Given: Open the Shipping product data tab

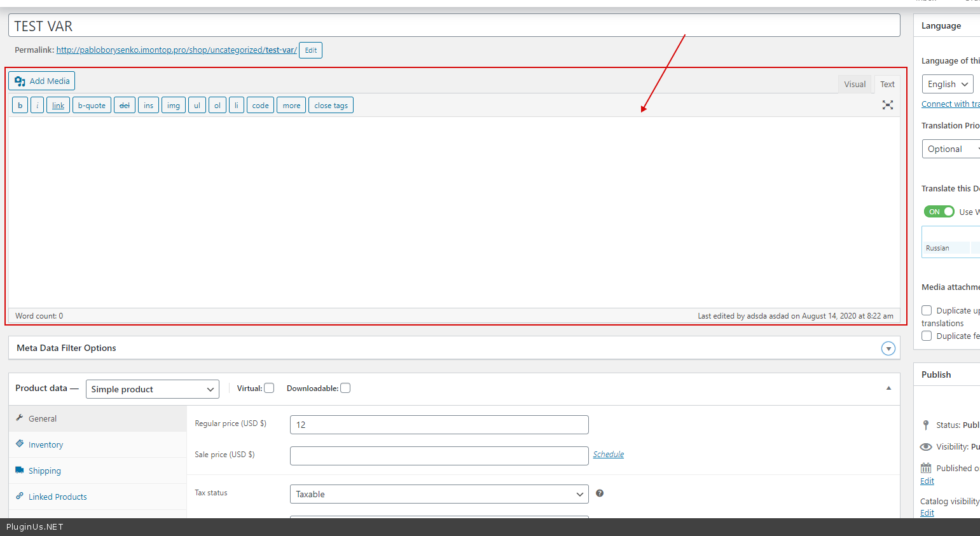Looking at the screenshot, I should point(98,471).
